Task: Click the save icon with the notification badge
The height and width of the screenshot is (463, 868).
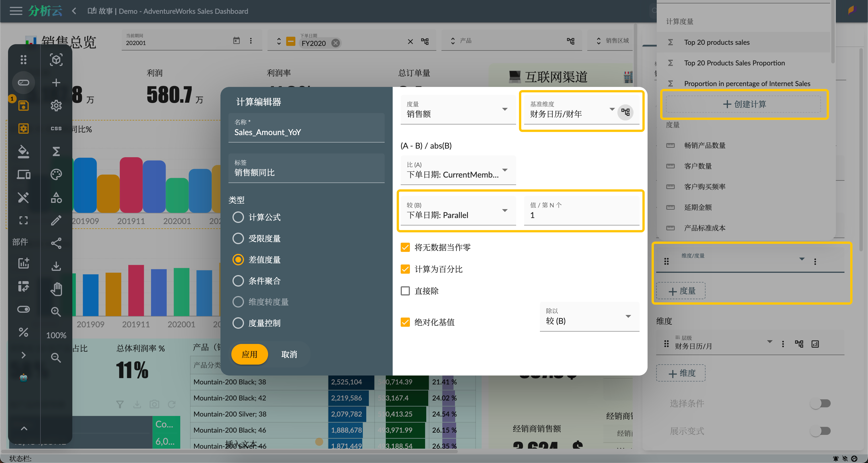Action: [x=23, y=105]
